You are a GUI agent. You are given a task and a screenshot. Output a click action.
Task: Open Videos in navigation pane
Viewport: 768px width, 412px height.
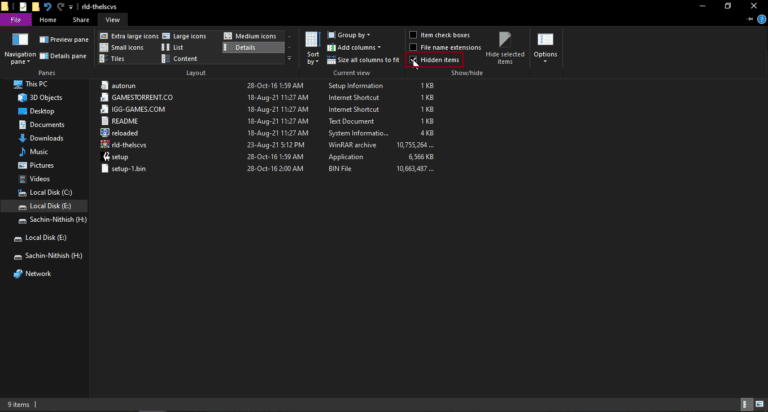tap(34, 179)
